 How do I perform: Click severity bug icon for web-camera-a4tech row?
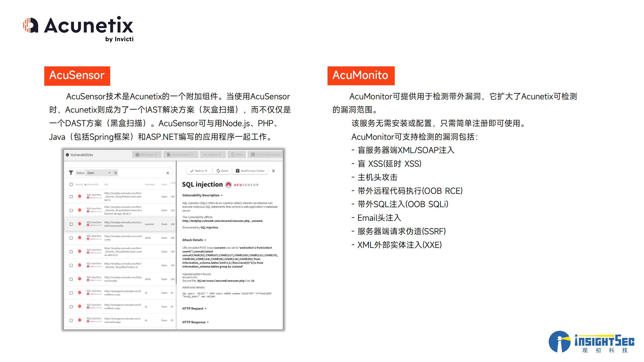tap(79, 251)
